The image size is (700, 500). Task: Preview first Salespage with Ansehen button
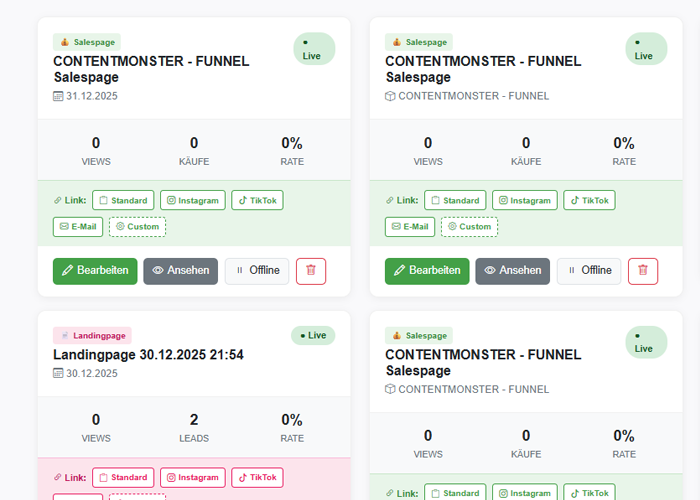(180, 271)
